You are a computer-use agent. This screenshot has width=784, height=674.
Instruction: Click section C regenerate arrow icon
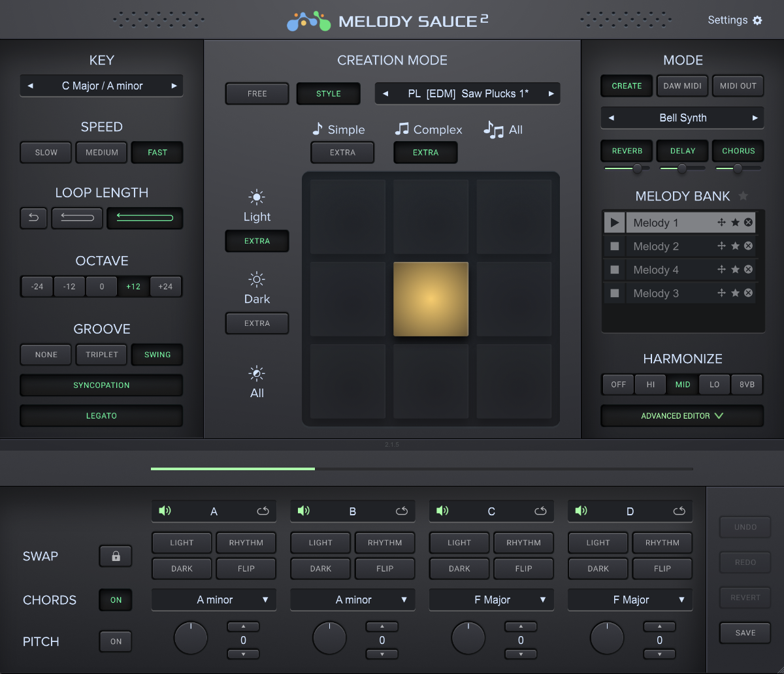pos(540,511)
